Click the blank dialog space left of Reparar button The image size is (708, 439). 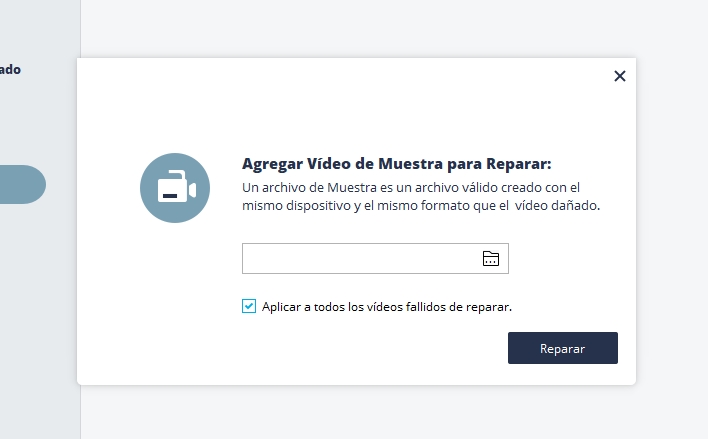pyautogui.click(x=380, y=348)
